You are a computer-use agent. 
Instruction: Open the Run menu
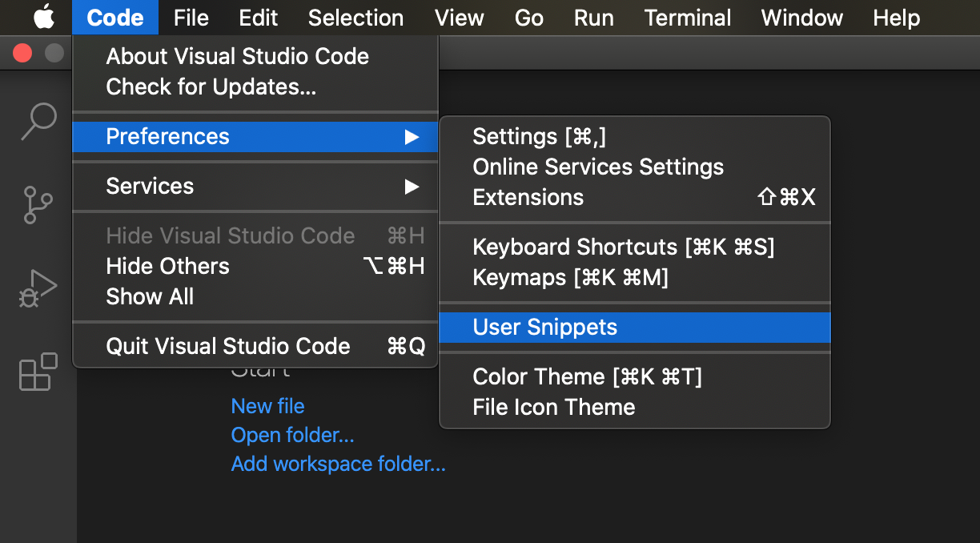click(x=594, y=18)
